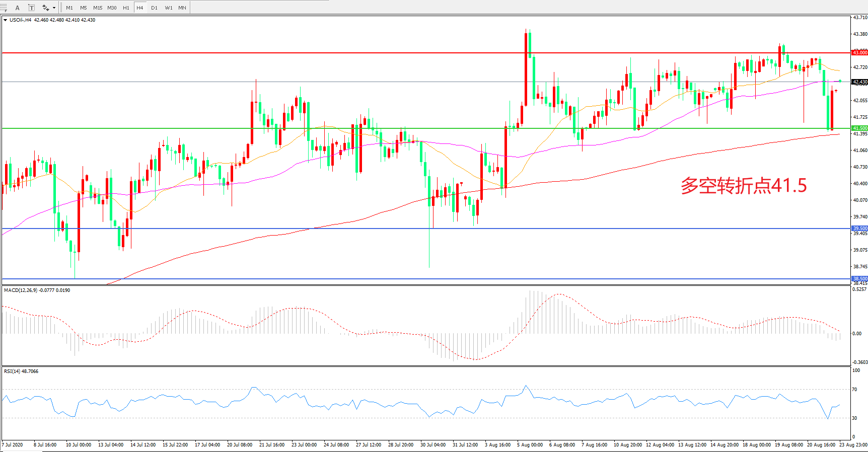This screenshot has height=452, width=868.
Task: Open the arrows tool dropdown arrow
Action: [54, 8]
